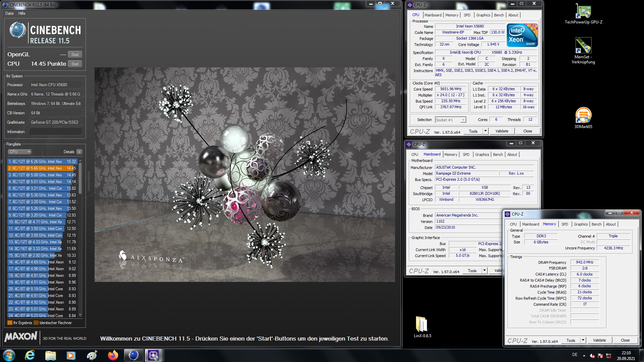Open Graphics tab in top CPU-Z
The width and height of the screenshot is (644, 362).
click(483, 15)
